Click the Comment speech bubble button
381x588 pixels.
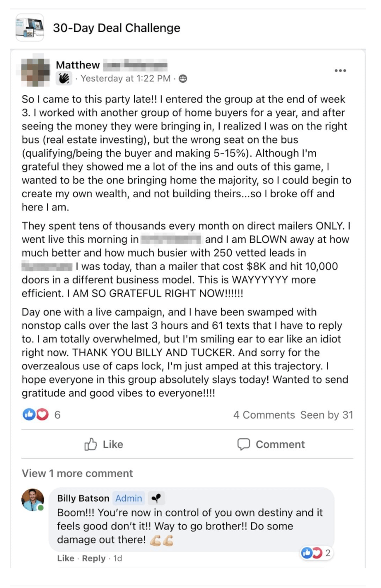coord(271,444)
